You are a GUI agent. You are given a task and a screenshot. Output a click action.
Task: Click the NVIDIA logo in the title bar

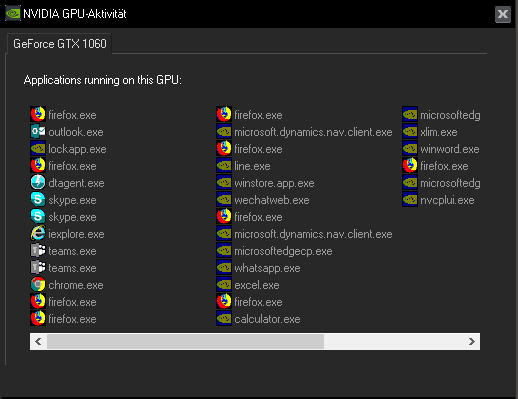[x=13, y=14]
